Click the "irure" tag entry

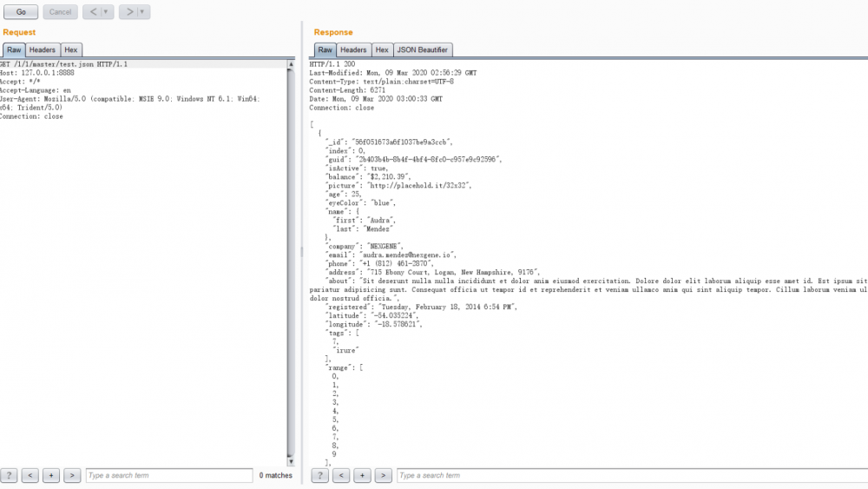[346, 351]
